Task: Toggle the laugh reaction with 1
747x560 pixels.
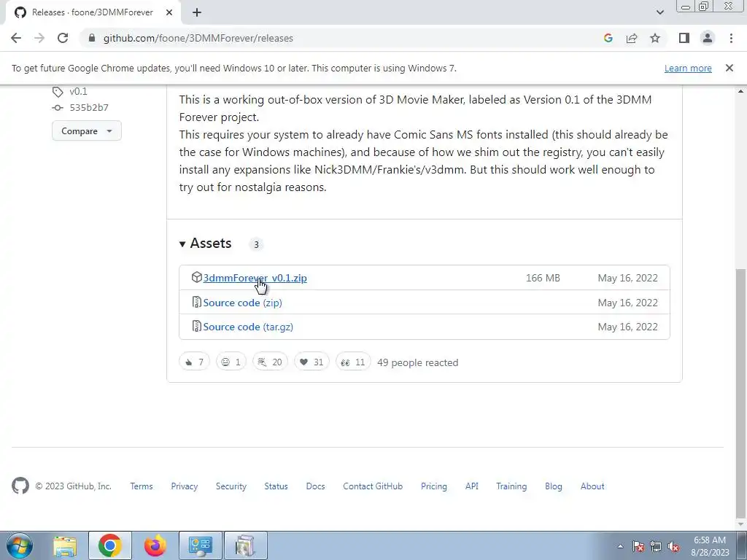Action: (x=231, y=362)
